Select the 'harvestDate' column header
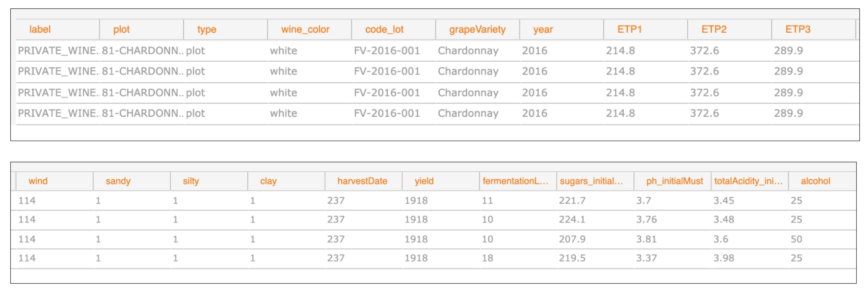Image resolution: width=868 pixels, height=289 pixels. (362, 181)
